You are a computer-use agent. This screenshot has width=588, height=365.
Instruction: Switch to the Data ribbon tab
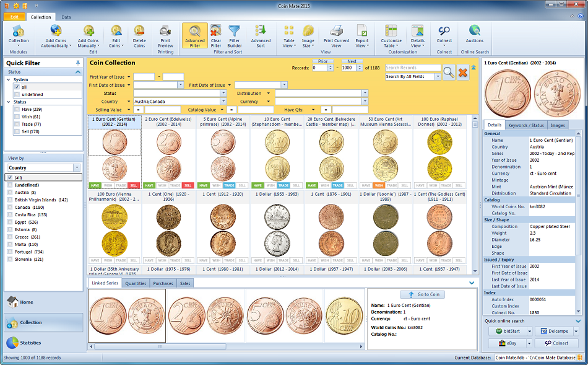[x=66, y=17]
